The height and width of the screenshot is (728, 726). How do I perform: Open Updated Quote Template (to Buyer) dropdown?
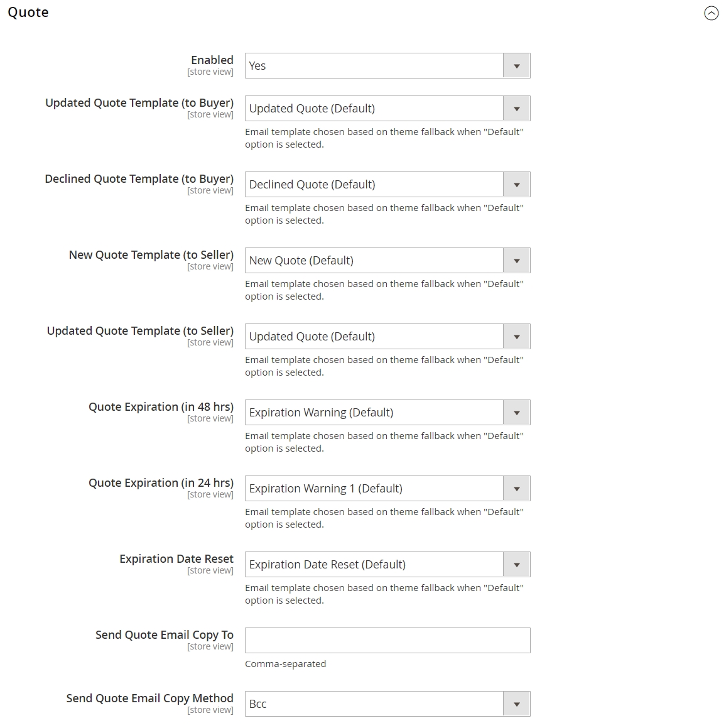[x=387, y=109]
